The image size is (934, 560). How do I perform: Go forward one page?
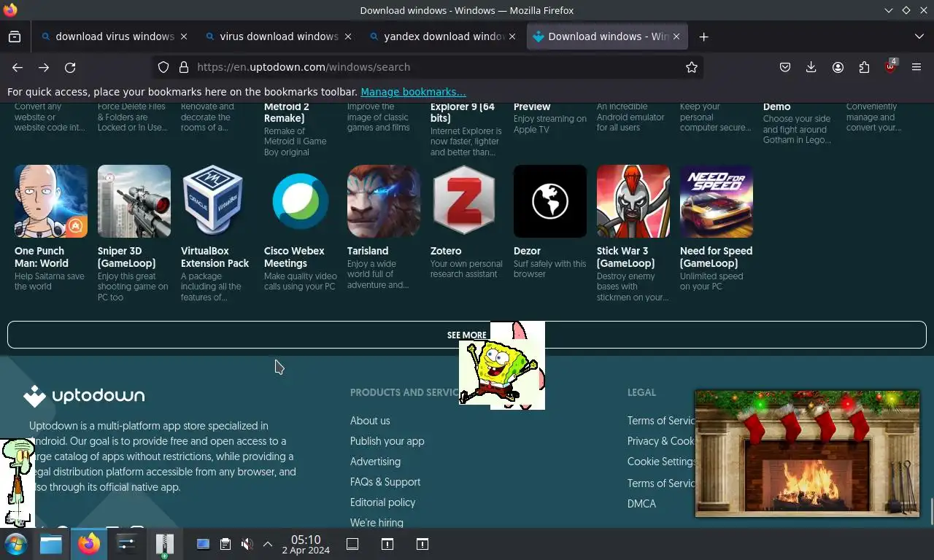tap(44, 67)
